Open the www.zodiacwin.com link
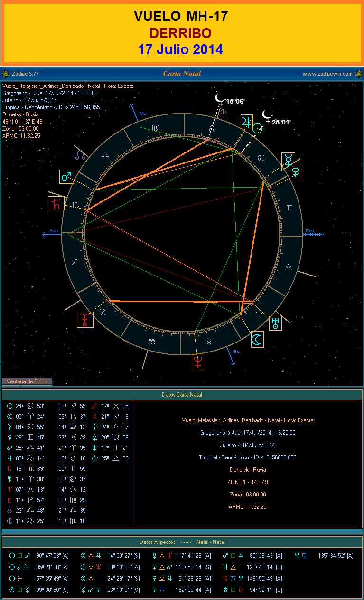Image resolution: width=364 pixels, height=600 pixels. 327,74
